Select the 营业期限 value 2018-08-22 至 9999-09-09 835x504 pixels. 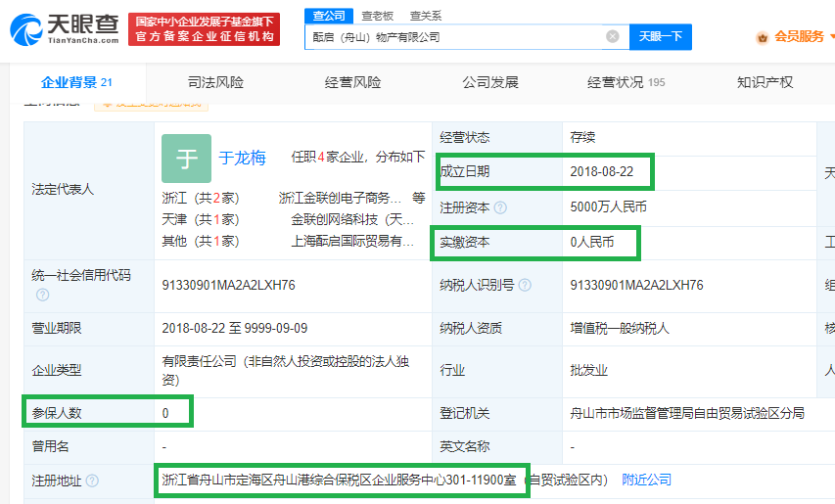pos(235,328)
